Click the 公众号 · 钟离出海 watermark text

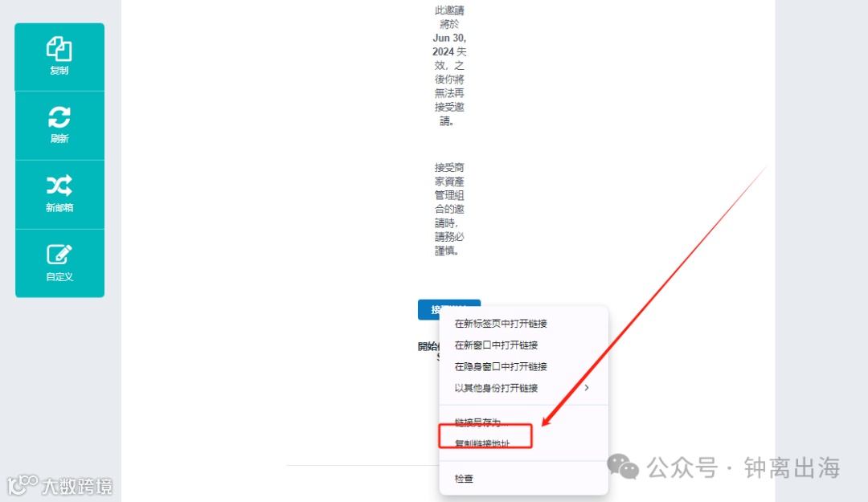(x=743, y=467)
